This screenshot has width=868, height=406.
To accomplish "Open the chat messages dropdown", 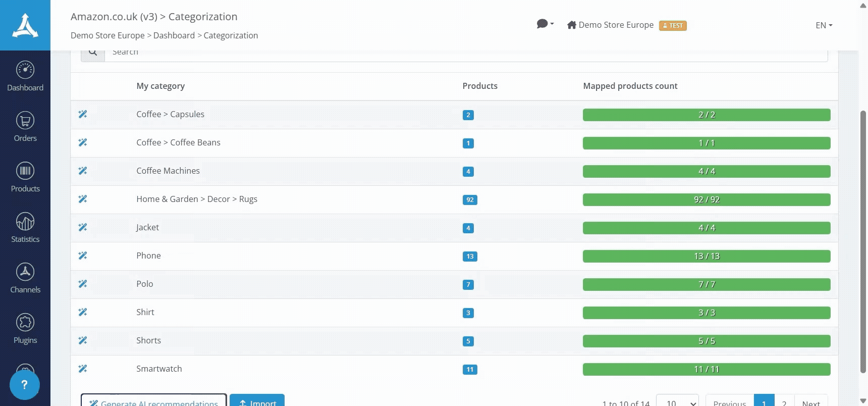I will (545, 24).
